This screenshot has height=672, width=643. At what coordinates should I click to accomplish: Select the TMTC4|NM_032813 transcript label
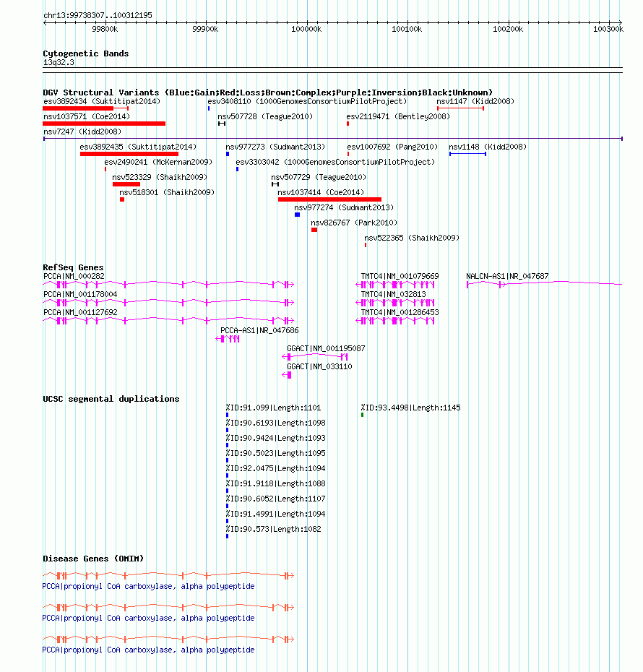click(x=394, y=295)
